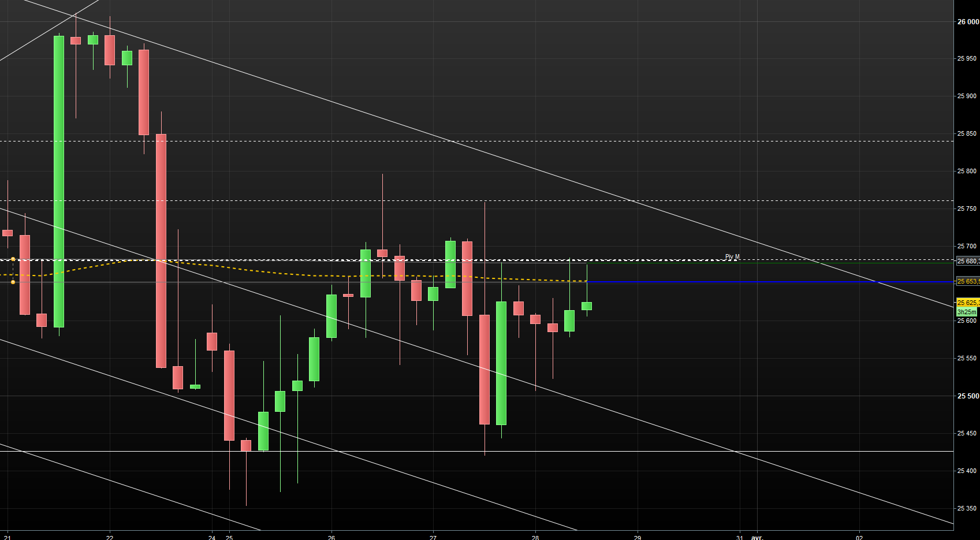Image resolution: width=980 pixels, height=540 pixels.
Task: Click the current price tag 25 625,3
Action: (968, 303)
